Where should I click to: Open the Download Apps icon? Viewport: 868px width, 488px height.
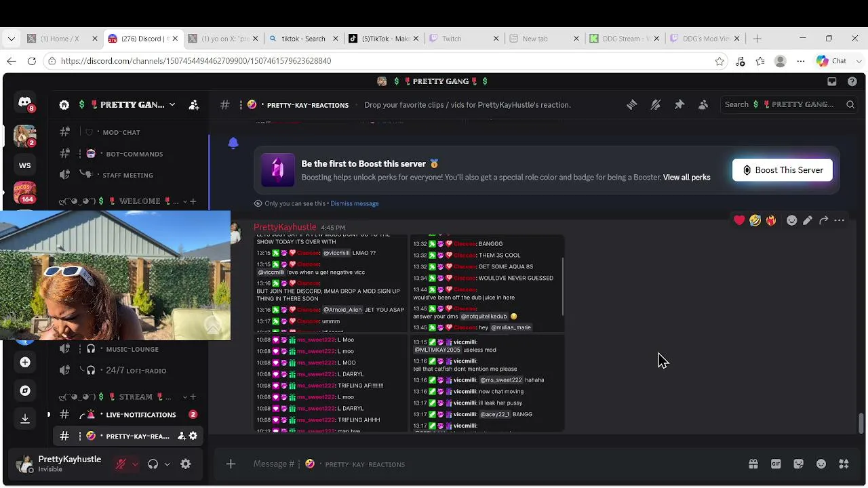click(25, 419)
